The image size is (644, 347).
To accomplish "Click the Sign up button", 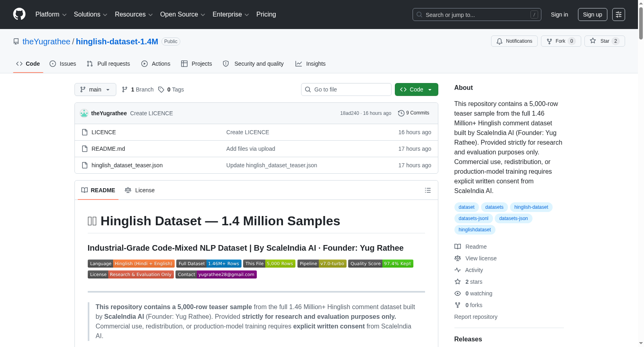I will coord(592,15).
